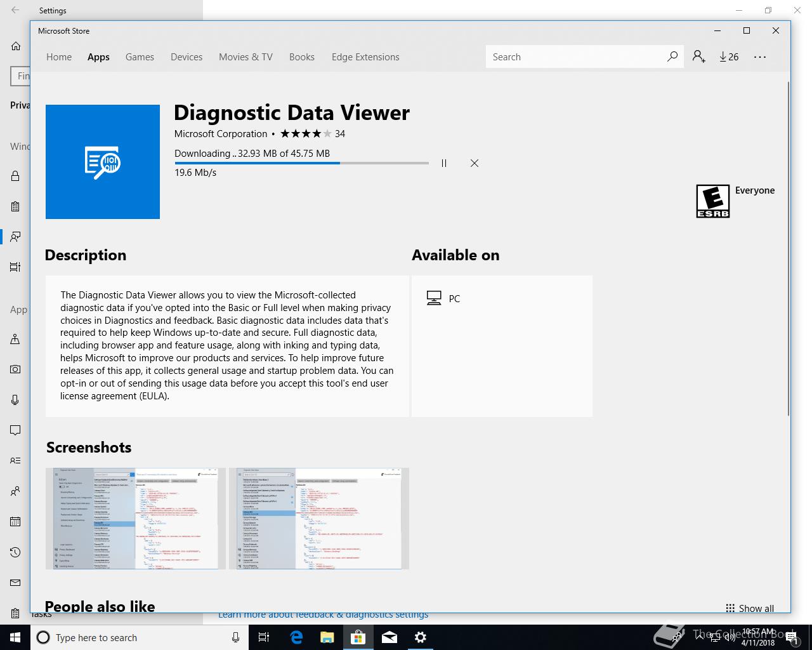Open the See more ellipsis menu
Screen dimensions: 812x650
[760, 56]
